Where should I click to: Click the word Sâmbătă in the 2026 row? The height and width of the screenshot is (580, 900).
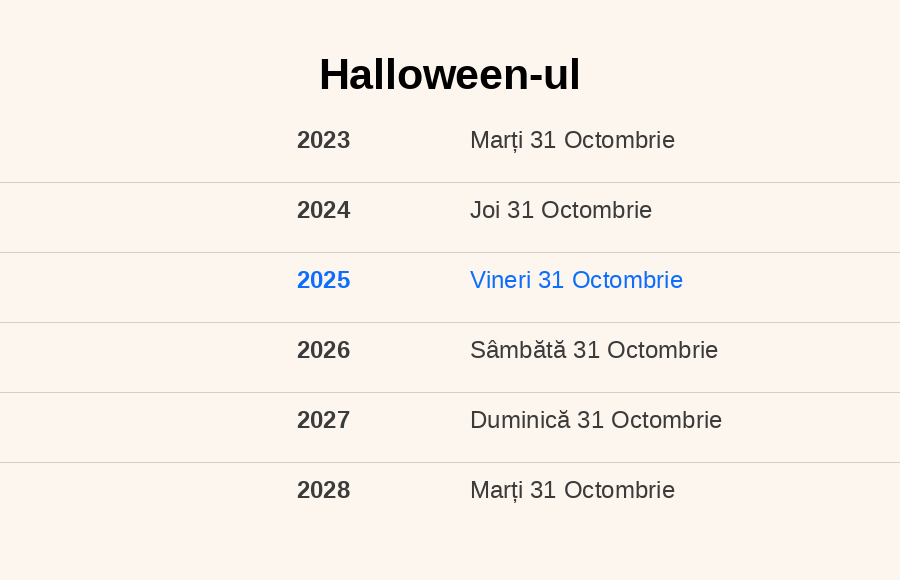coord(518,350)
